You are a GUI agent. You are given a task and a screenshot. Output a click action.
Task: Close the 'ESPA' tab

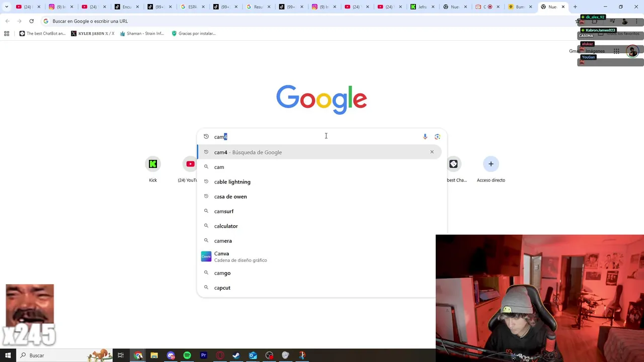point(203,7)
